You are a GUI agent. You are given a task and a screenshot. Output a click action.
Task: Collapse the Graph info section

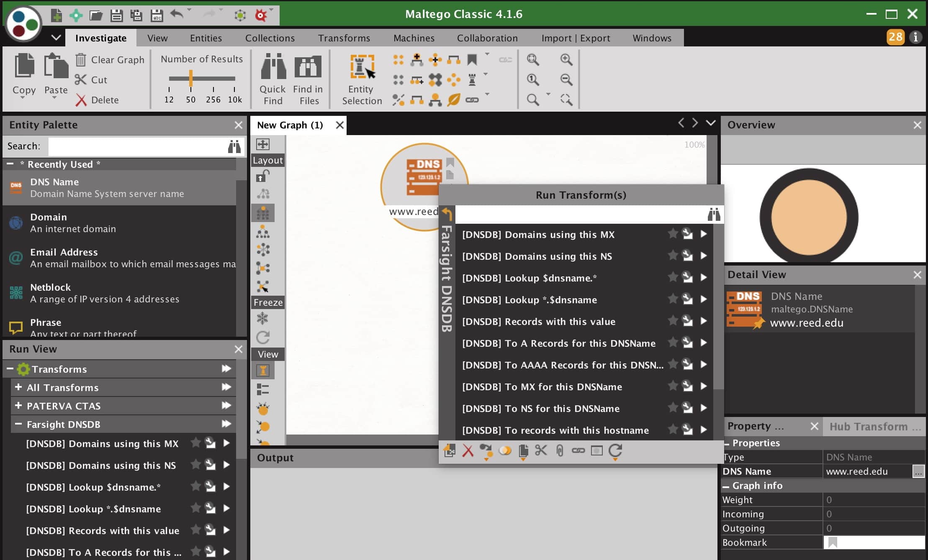(x=726, y=486)
